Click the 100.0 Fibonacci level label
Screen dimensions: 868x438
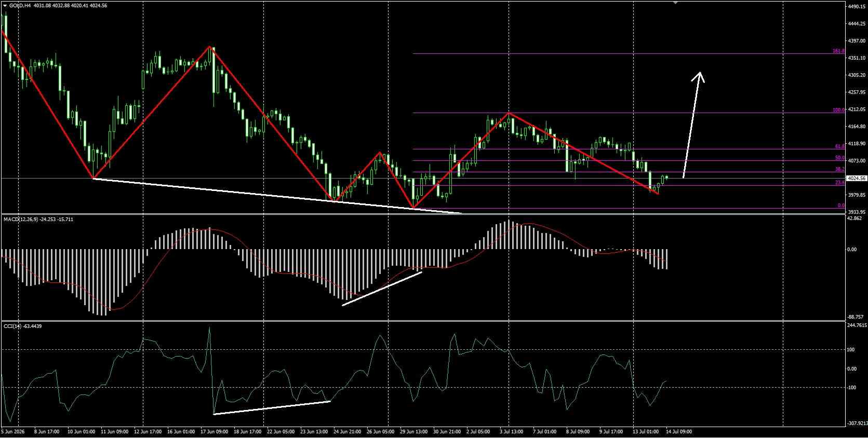pyautogui.click(x=838, y=110)
